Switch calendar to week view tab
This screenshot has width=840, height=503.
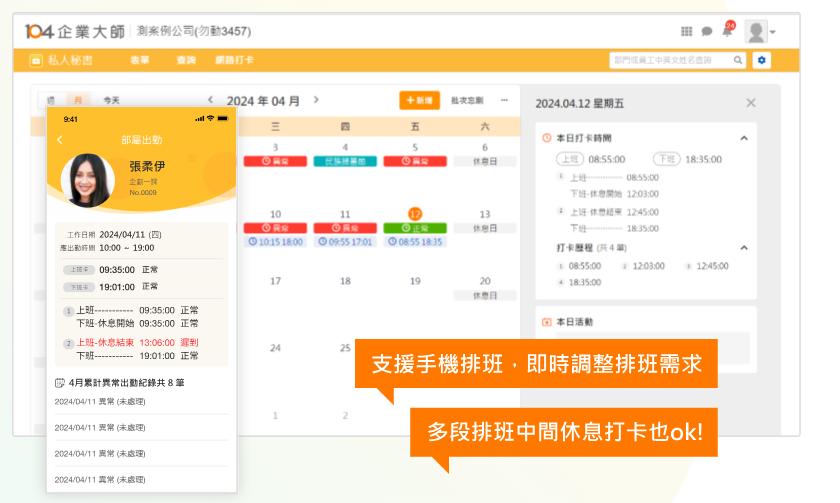click(x=51, y=100)
